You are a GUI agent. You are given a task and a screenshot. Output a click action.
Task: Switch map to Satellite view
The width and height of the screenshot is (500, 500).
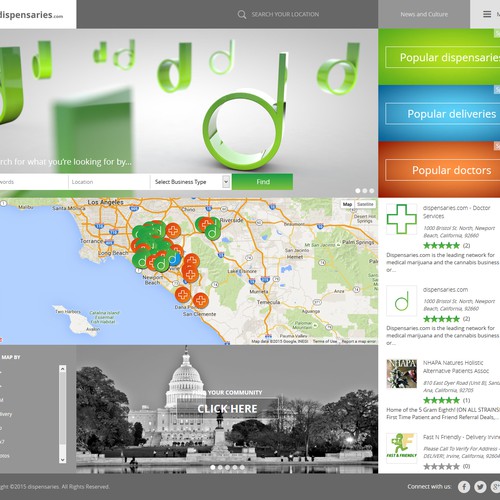point(365,204)
